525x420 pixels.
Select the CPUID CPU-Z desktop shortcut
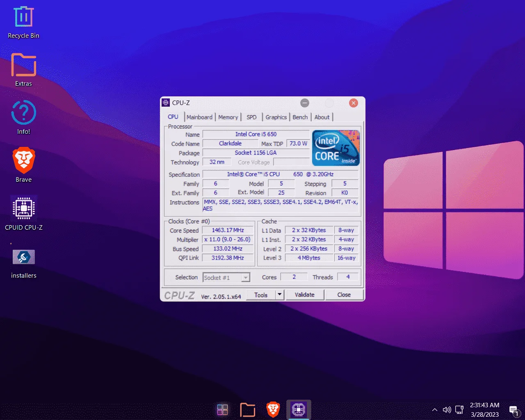24,213
